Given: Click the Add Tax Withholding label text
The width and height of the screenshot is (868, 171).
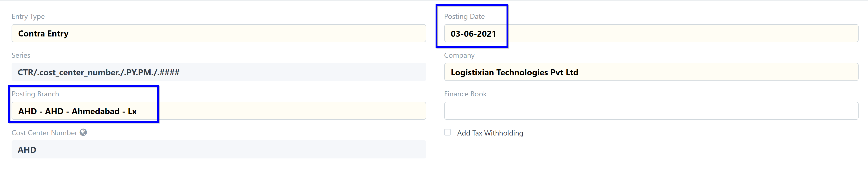Looking at the screenshot, I should click(x=490, y=133).
